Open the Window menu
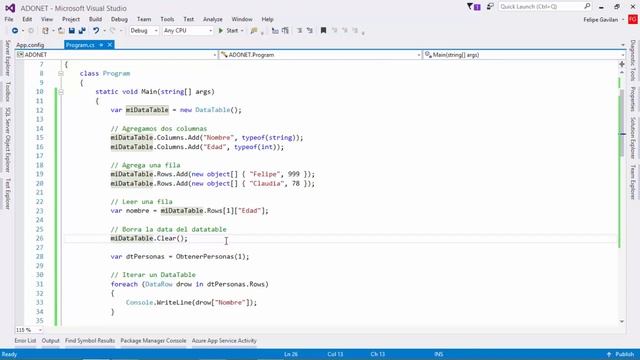 242,19
